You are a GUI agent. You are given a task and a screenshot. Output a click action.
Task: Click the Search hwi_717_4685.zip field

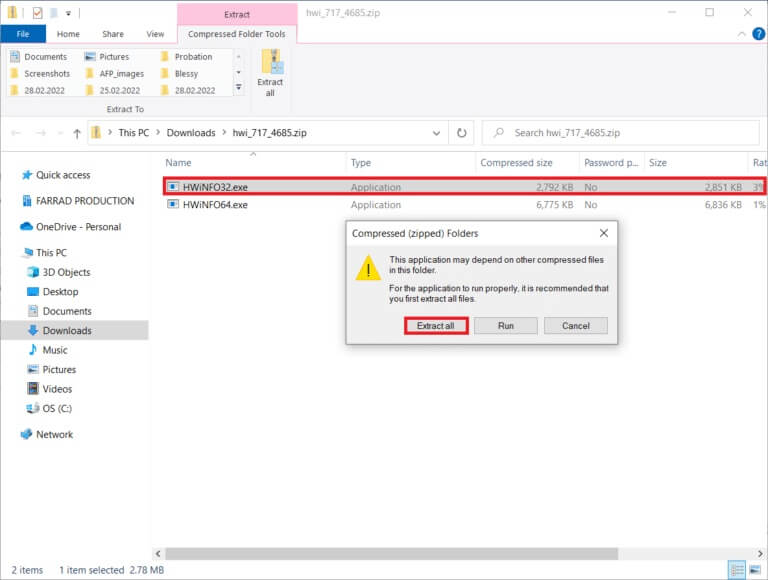point(621,133)
